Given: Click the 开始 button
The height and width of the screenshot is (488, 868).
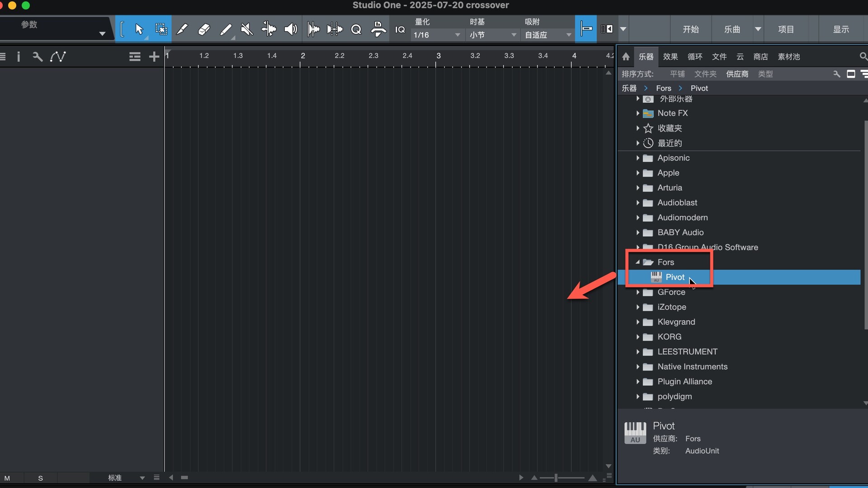Looking at the screenshot, I should [691, 29].
